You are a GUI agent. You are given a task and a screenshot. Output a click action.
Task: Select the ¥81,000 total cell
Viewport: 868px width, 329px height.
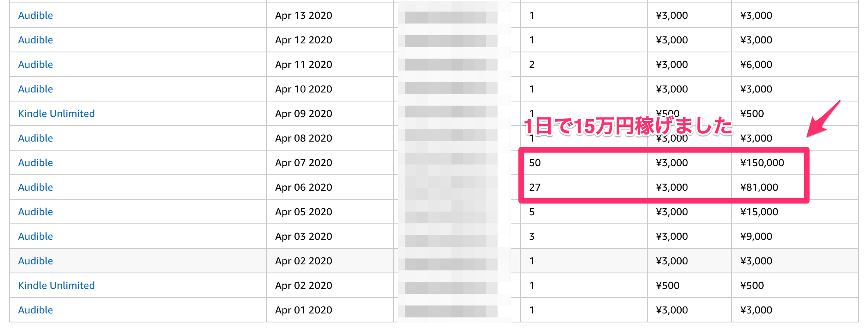click(759, 187)
